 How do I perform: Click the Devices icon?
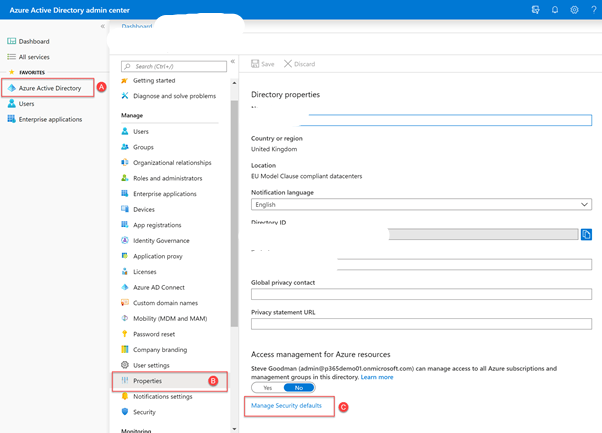[x=125, y=209]
